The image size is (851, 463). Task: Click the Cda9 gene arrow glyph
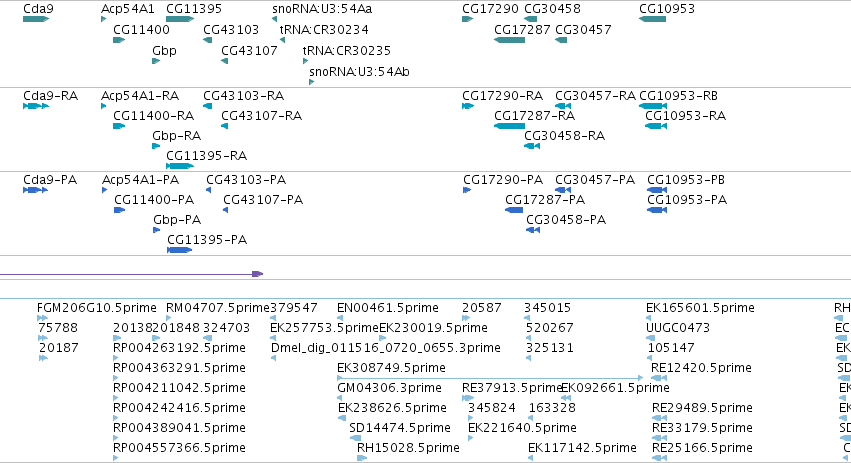click(36, 19)
